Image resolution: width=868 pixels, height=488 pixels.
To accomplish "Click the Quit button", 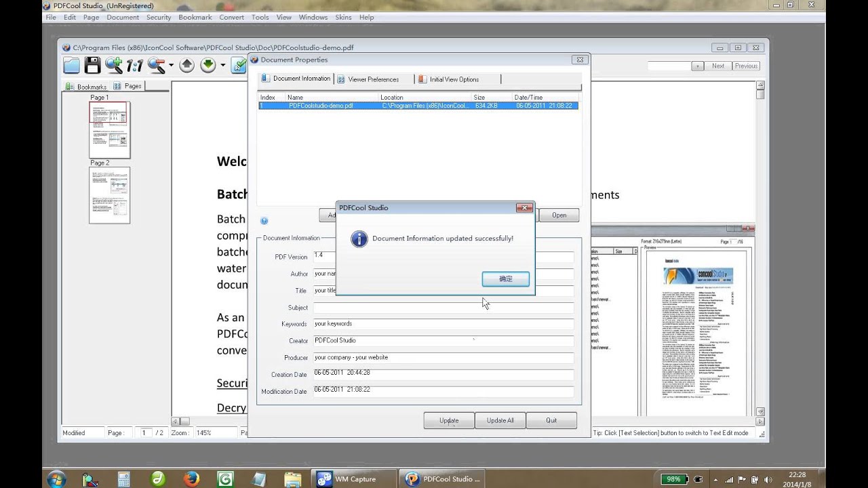I will [x=551, y=420].
